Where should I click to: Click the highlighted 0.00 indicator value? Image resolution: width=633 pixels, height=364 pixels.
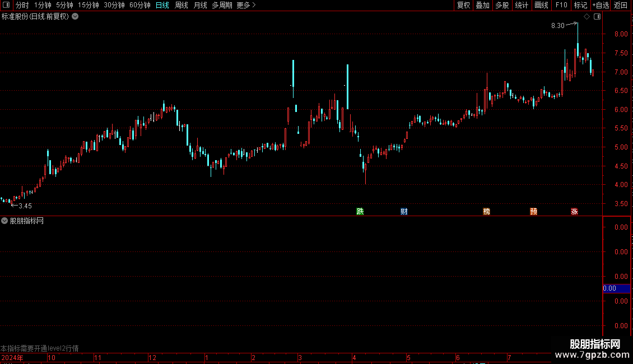(x=616, y=288)
